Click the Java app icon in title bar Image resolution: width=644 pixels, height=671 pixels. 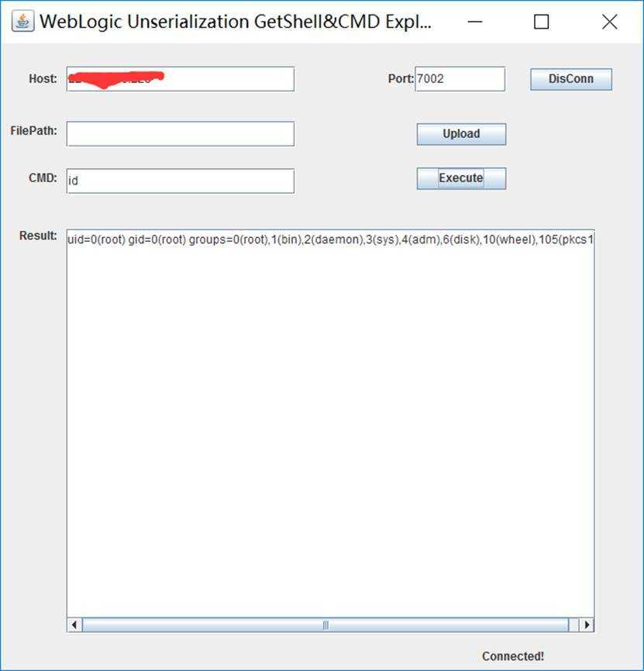click(22, 21)
